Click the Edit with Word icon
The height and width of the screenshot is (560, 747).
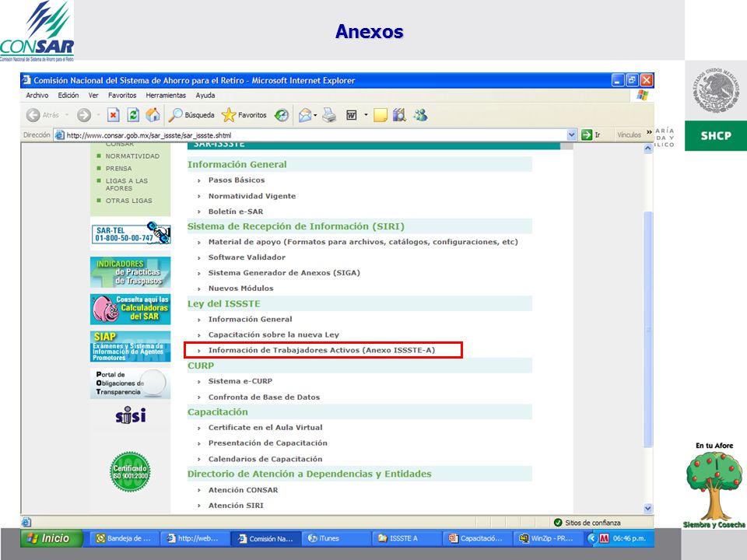coord(352,115)
